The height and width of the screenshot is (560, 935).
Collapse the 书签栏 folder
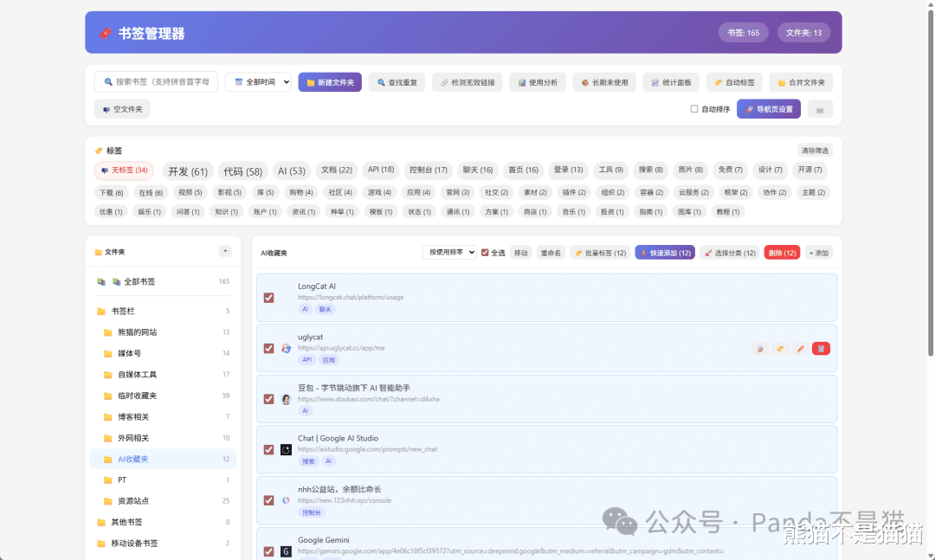(164, 312)
